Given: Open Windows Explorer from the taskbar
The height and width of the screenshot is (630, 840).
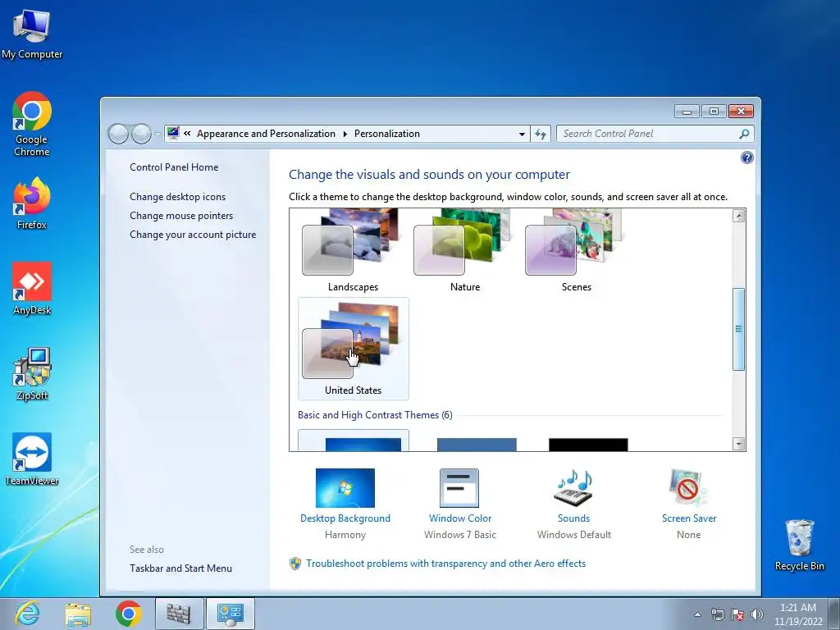Looking at the screenshot, I should [x=78, y=614].
